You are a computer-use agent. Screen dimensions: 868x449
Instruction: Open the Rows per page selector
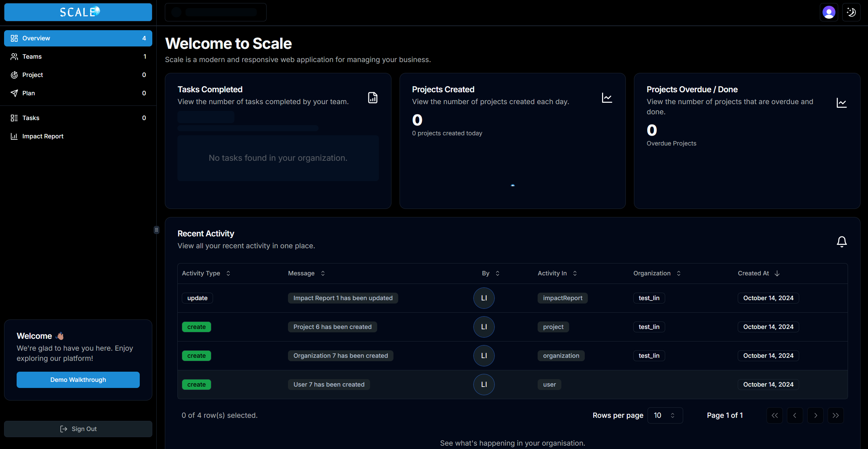click(x=665, y=415)
